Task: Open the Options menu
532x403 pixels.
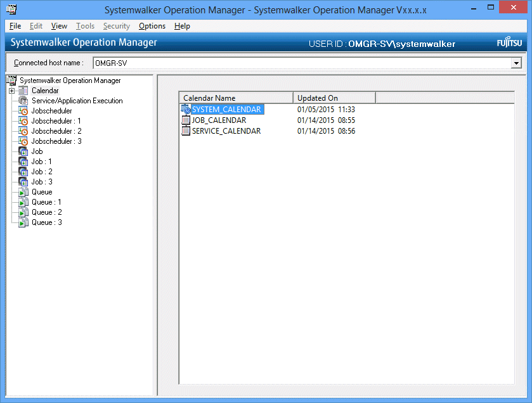Action: [x=152, y=26]
